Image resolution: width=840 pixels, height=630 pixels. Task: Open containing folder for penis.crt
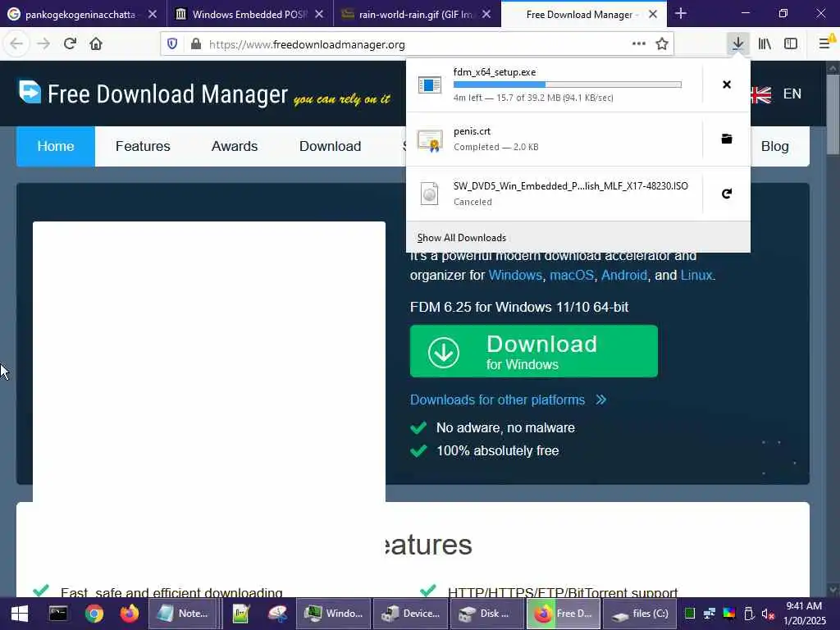(x=727, y=139)
